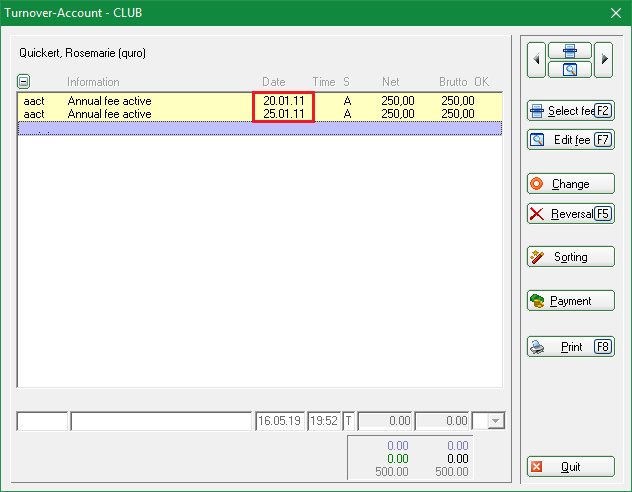Quit the Turnover-Account dialog
This screenshot has width=632, height=492.
(571, 467)
